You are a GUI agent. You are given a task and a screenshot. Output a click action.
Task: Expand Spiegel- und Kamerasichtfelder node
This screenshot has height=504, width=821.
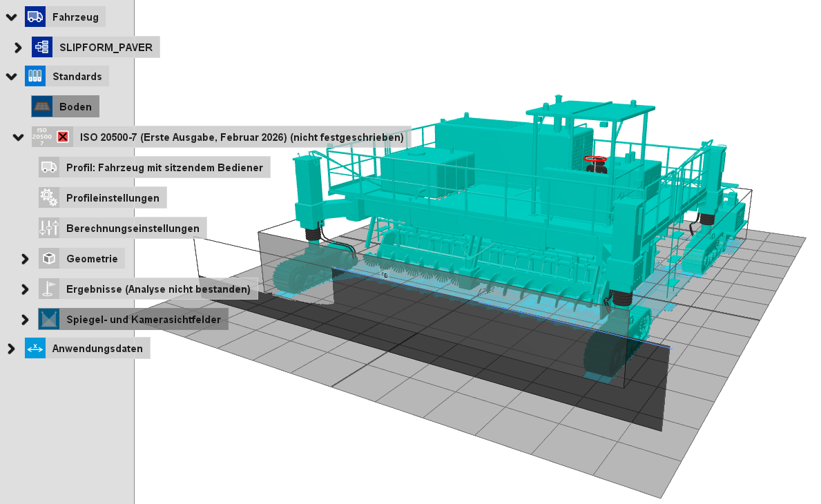click(25, 320)
